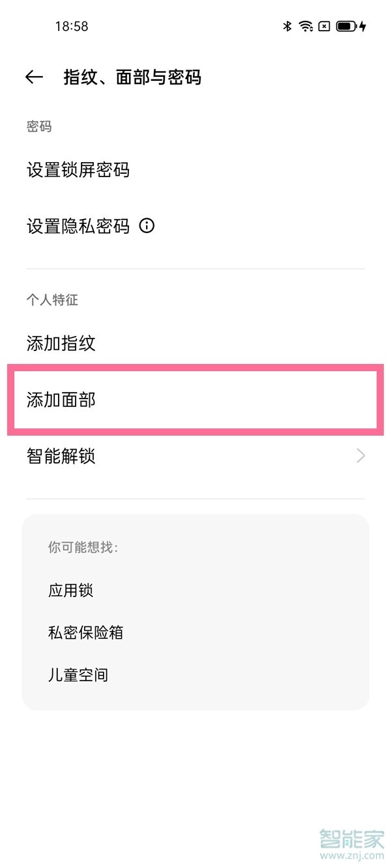
Task: Tap the 智能家 watermark logo
Action: (351, 843)
